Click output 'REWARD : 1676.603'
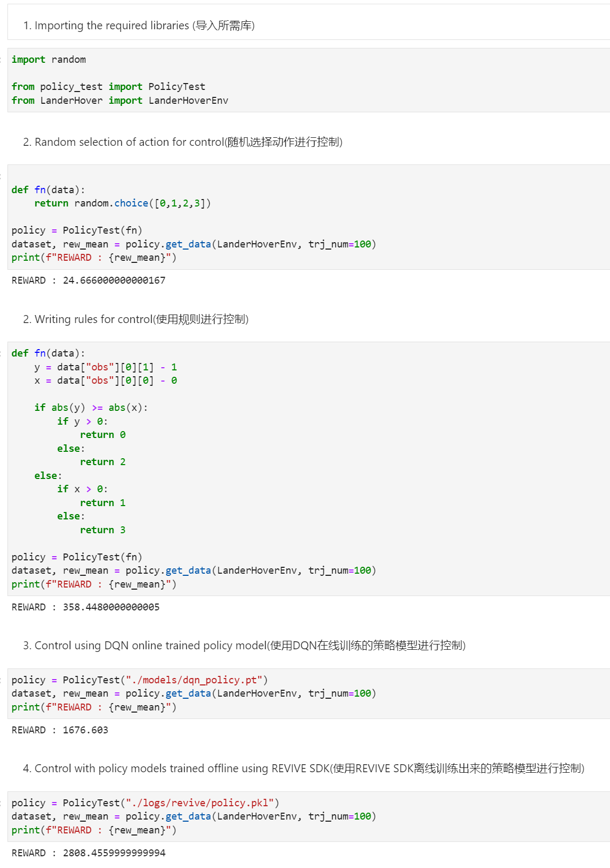The height and width of the screenshot is (868, 610). [60, 730]
